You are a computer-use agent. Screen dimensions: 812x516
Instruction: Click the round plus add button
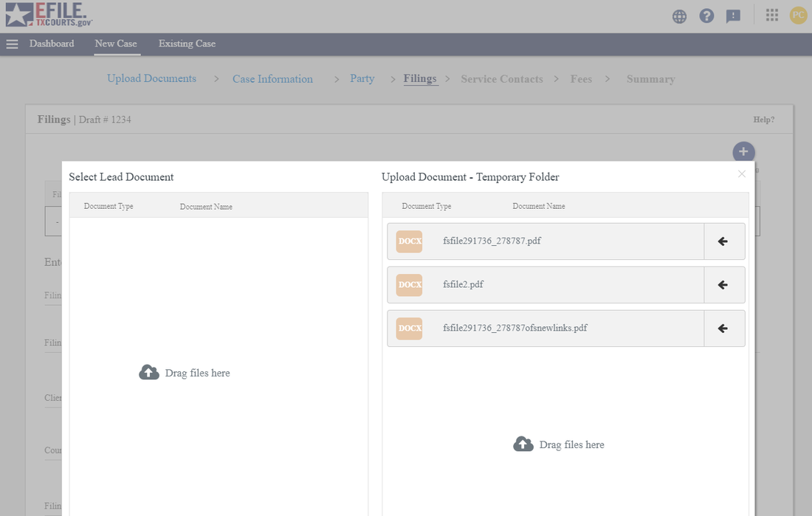click(743, 152)
